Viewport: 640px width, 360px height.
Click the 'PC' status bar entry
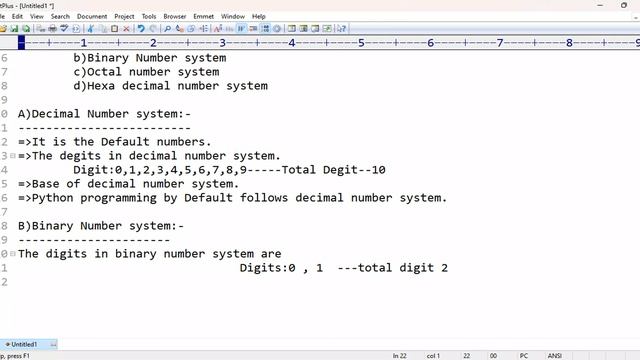[x=524, y=356]
